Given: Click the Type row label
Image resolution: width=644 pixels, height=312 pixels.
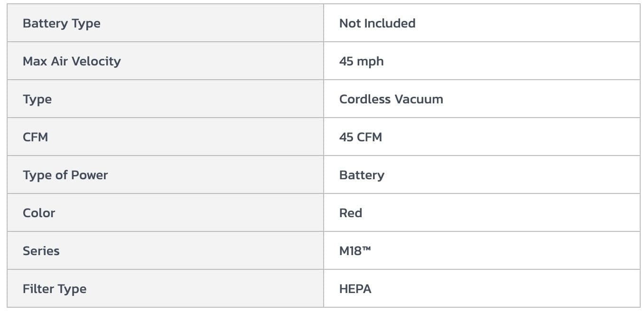Looking at the screenshot, I should [37, 99].
